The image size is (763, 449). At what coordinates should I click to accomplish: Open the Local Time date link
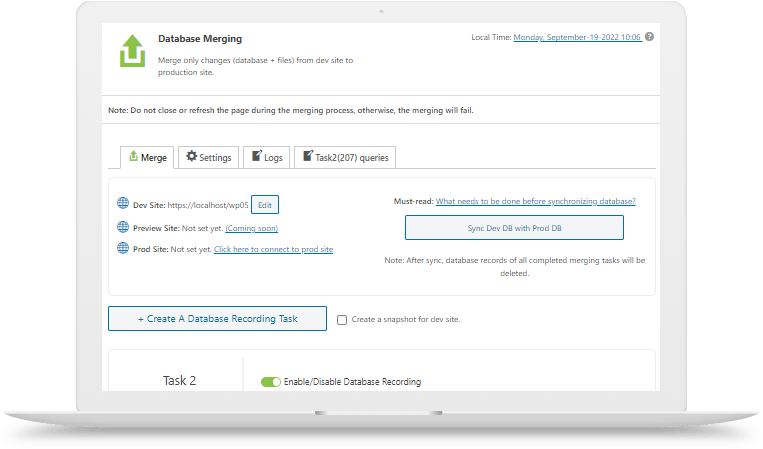coord(577,37)
